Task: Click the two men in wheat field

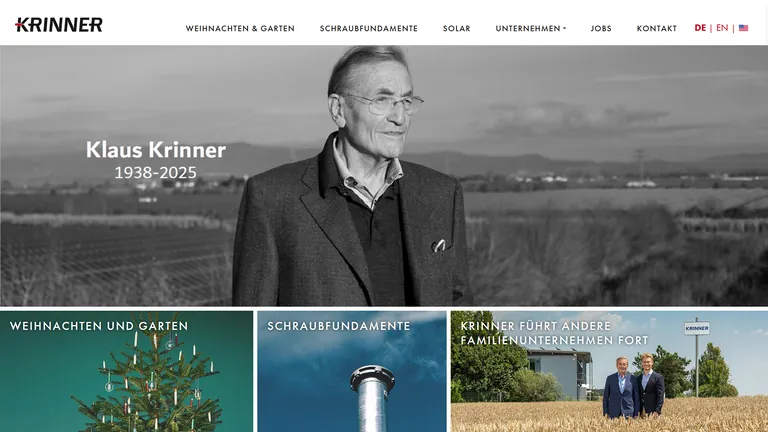Action: [x=633, y=387]
